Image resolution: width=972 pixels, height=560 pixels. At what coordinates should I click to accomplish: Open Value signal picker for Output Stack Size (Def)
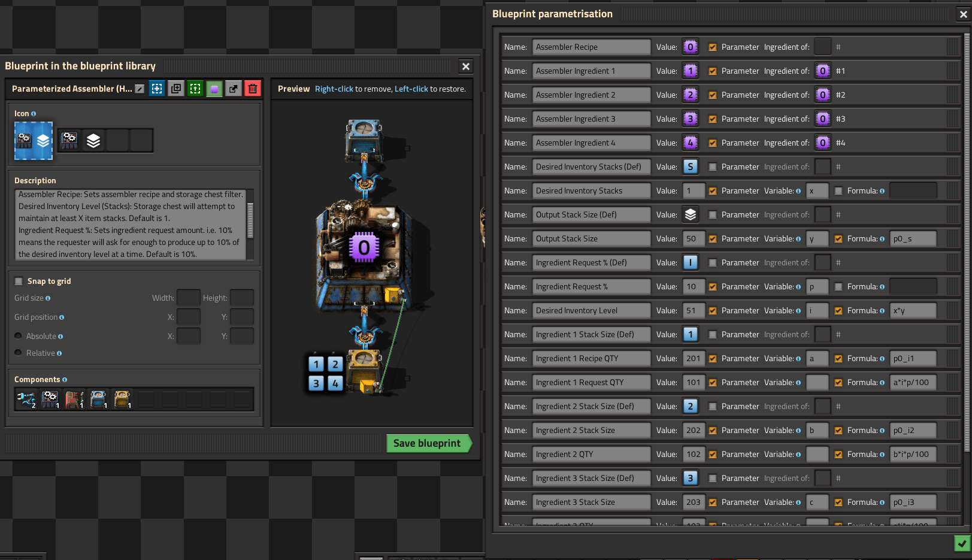coord(691,214)
